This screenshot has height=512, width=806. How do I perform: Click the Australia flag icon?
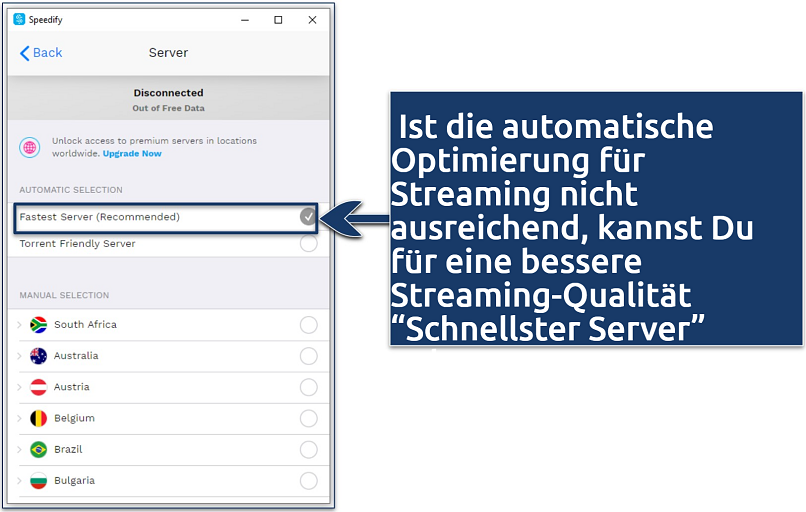(x=39, y=356)
